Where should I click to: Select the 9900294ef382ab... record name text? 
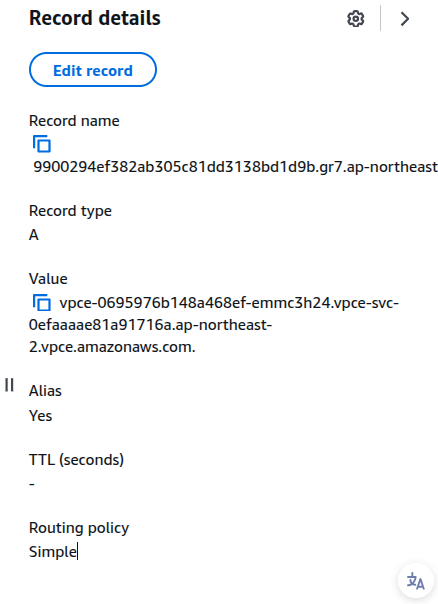click(x=235, y=167)
